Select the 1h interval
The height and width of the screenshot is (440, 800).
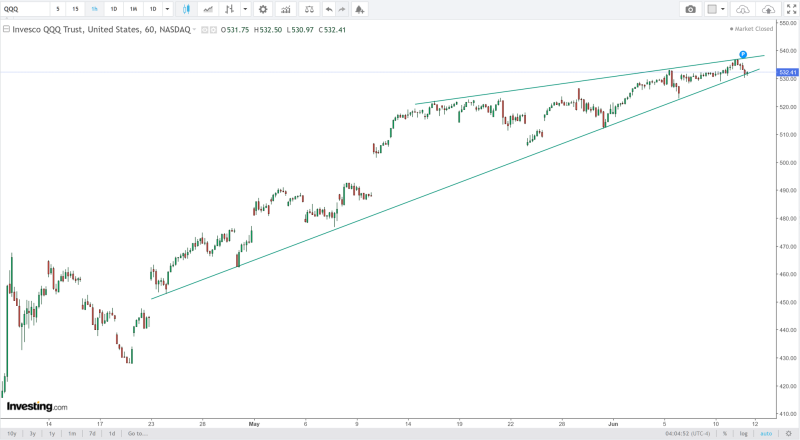tap(94, 9)
